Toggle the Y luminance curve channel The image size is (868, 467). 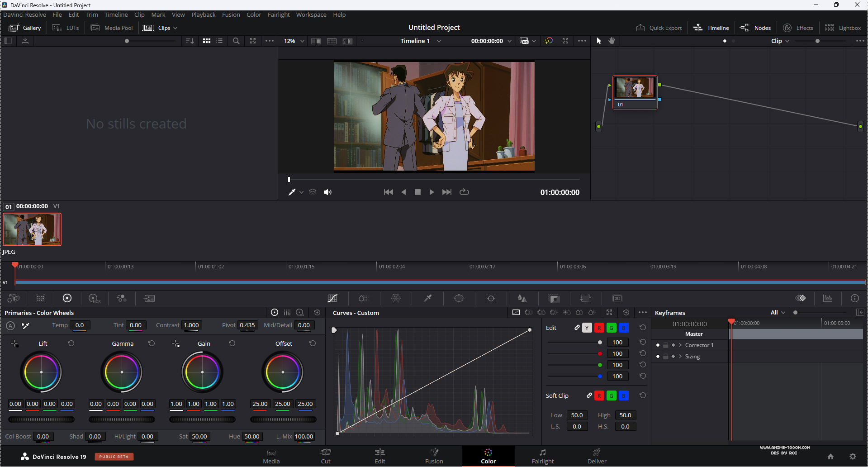click(x=587, y=328)
